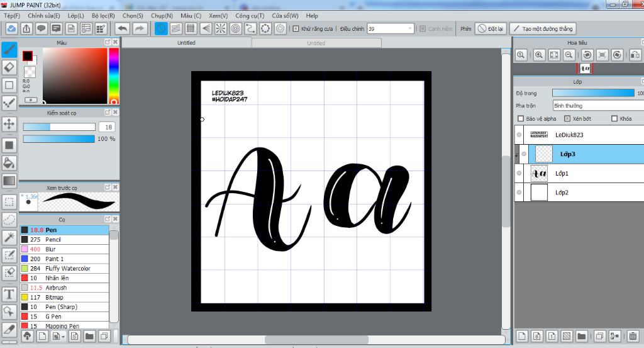Enable the curve snap guide
644x348 pixels.
point(250,29)
